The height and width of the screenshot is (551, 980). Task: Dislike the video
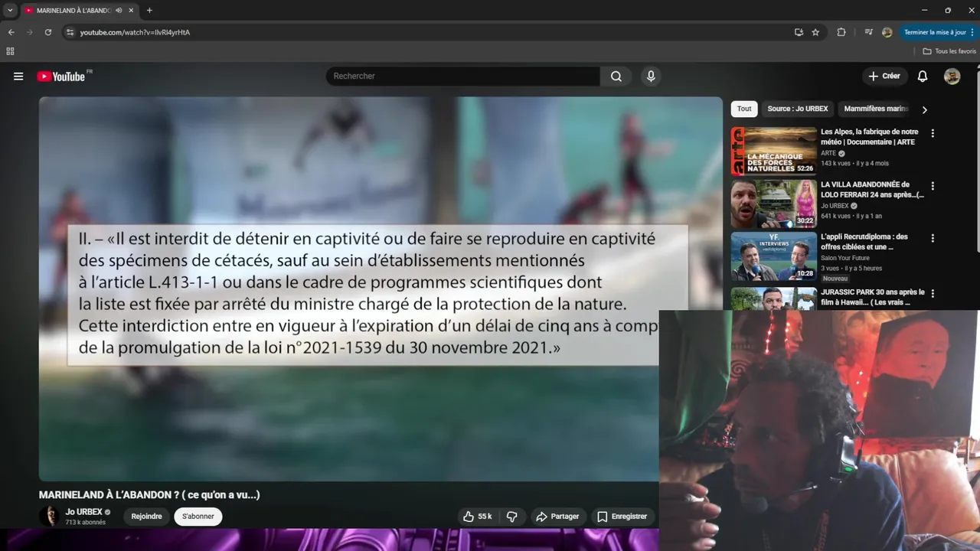(512, 517)
